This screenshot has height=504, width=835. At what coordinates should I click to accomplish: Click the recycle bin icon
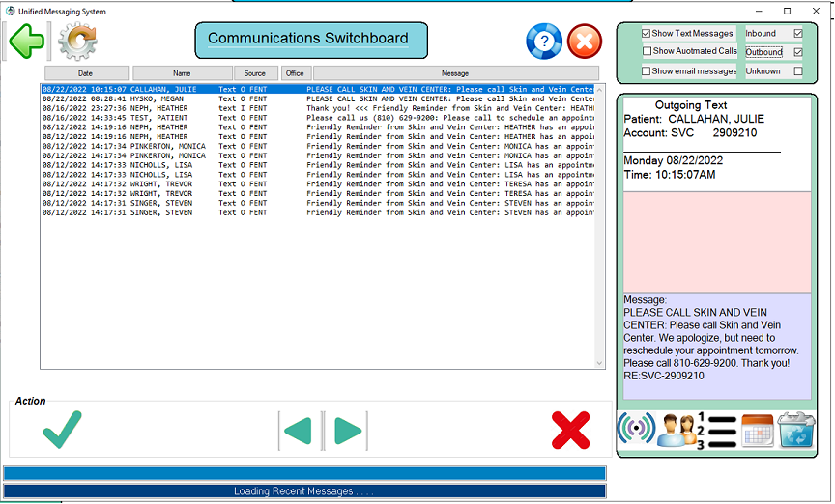(796, 430)
